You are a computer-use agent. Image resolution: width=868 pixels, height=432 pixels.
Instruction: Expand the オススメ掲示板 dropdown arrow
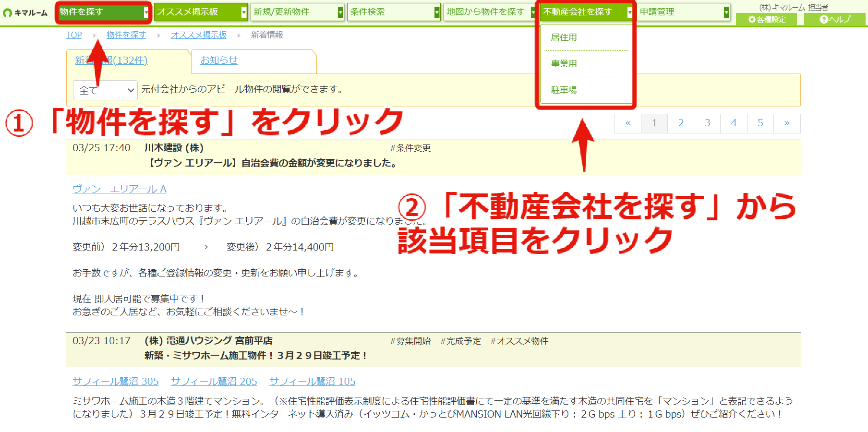pos(244,12)
